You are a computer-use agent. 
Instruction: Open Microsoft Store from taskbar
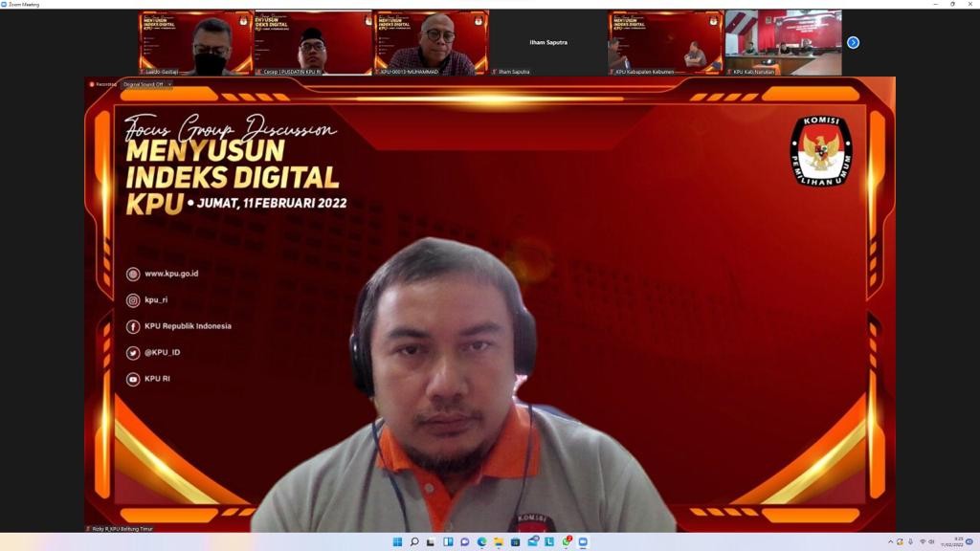(x=516, y=542)
